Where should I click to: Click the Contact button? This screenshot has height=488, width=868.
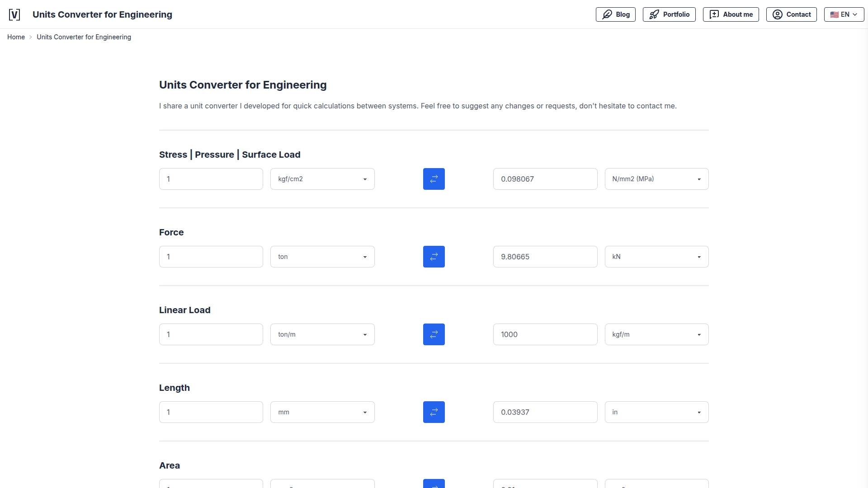pos(792,14)
